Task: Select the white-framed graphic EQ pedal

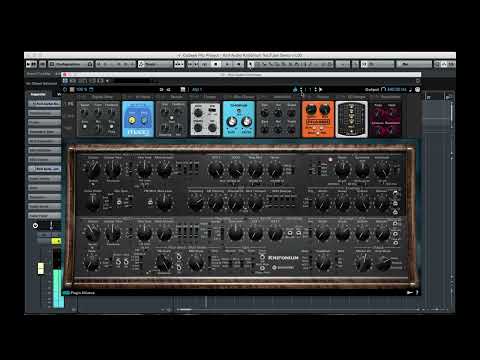Action: [x=351, y=119]
